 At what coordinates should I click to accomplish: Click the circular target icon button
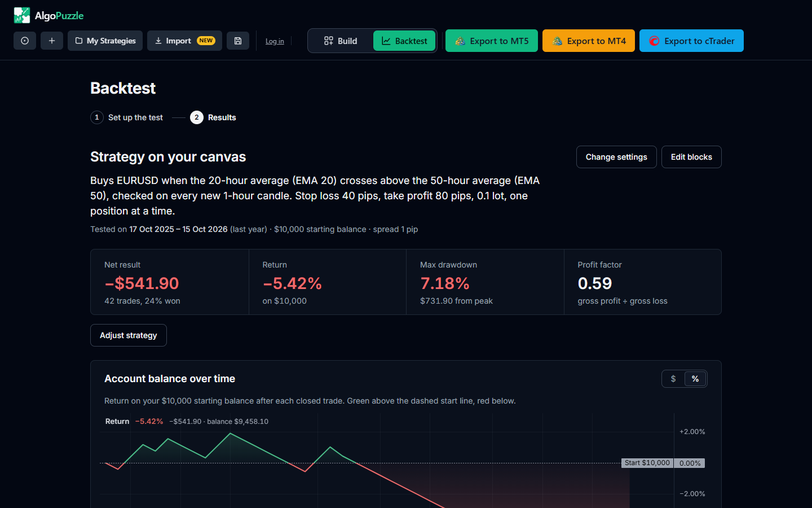coord(25,41)
